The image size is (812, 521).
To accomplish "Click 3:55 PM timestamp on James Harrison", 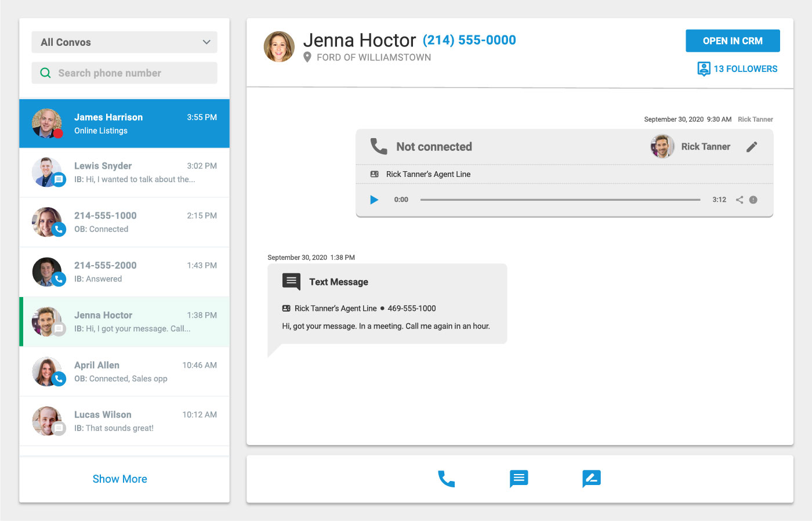I will [202, 117].
